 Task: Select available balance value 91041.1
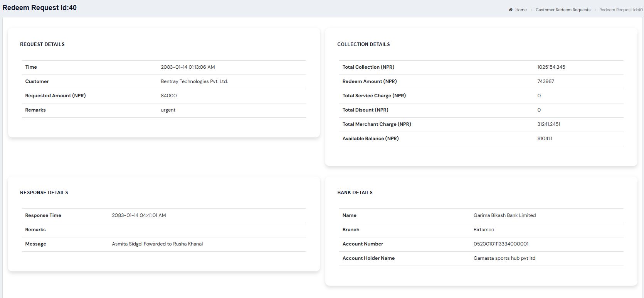(x=545, y=139)
